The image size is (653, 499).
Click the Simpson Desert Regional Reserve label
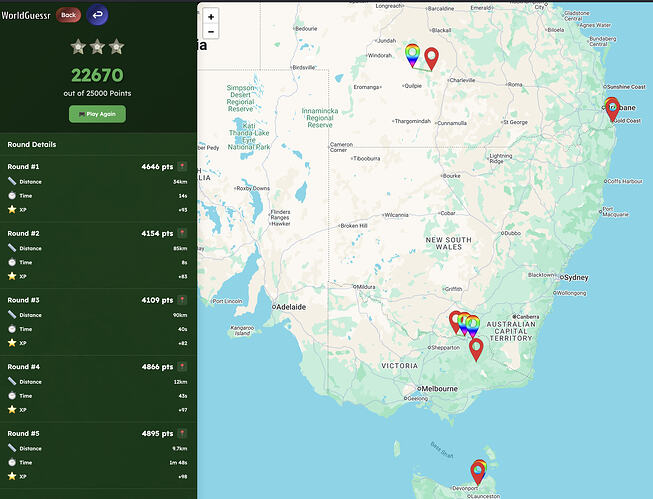coord(240,98)
